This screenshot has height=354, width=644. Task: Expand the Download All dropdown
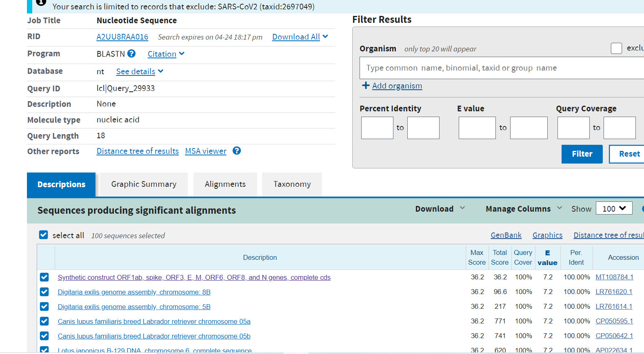[x=300, y=37]
